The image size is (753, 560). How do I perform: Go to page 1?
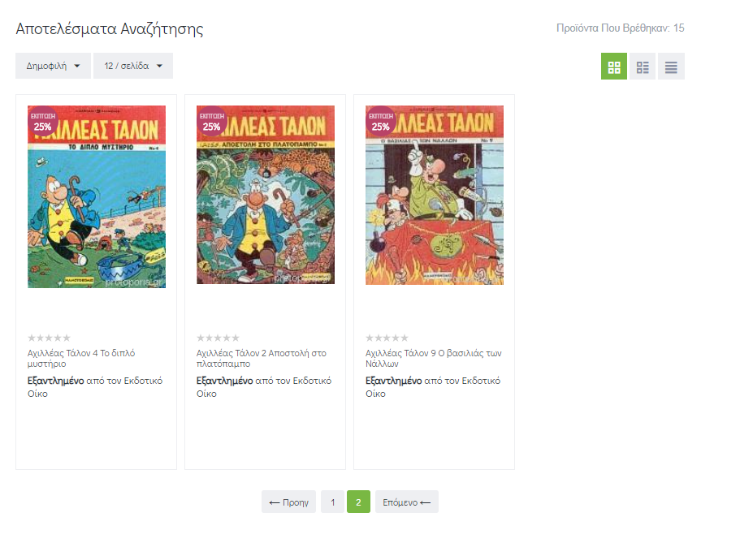click(333, 502)
